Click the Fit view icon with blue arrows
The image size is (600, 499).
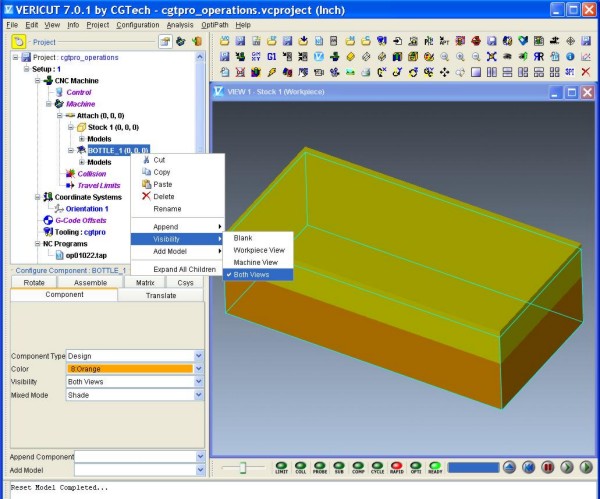point(492,57)
